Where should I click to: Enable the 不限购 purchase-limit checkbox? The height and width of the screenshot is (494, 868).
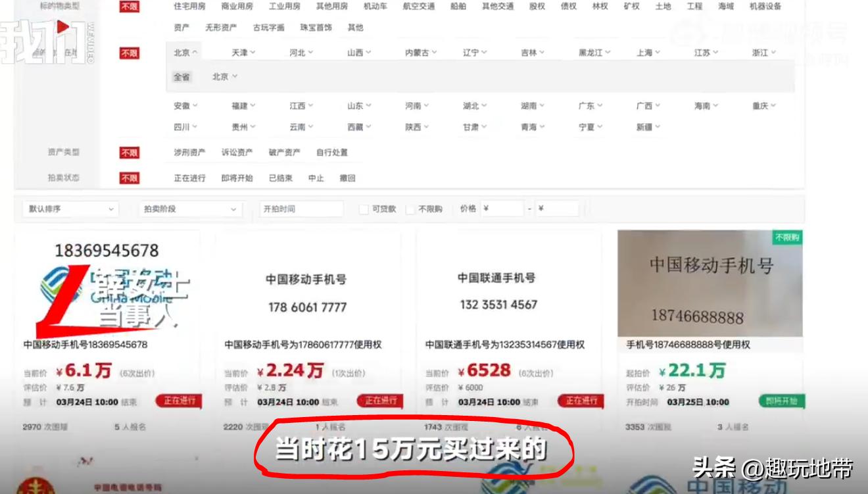click(x=411, y=209)
